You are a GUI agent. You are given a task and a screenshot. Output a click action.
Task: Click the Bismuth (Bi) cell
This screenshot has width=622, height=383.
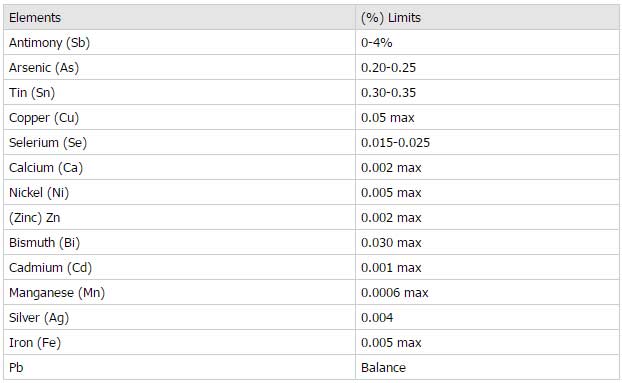(x=179, y=242)
